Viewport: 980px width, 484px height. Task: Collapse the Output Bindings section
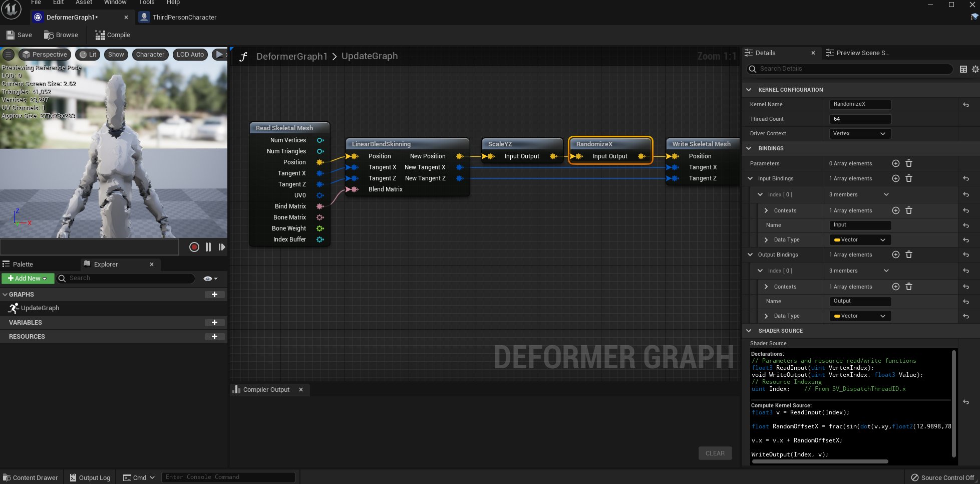click(750, 255)
